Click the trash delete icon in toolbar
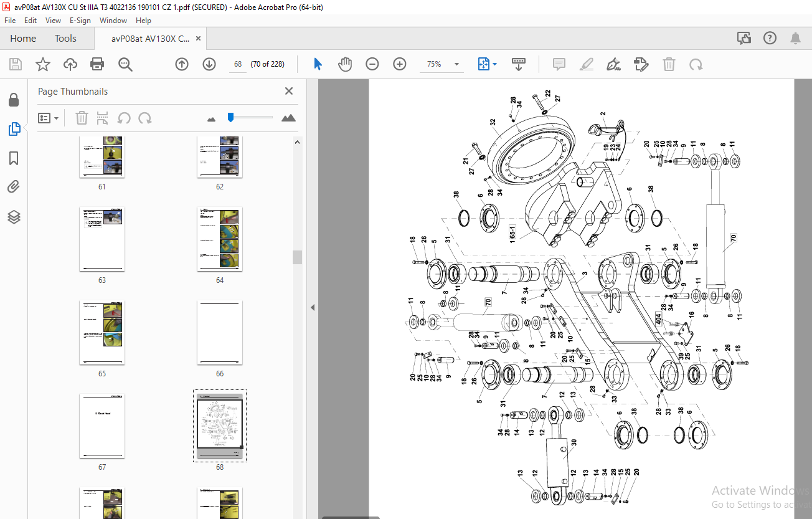 pos(669,64)
